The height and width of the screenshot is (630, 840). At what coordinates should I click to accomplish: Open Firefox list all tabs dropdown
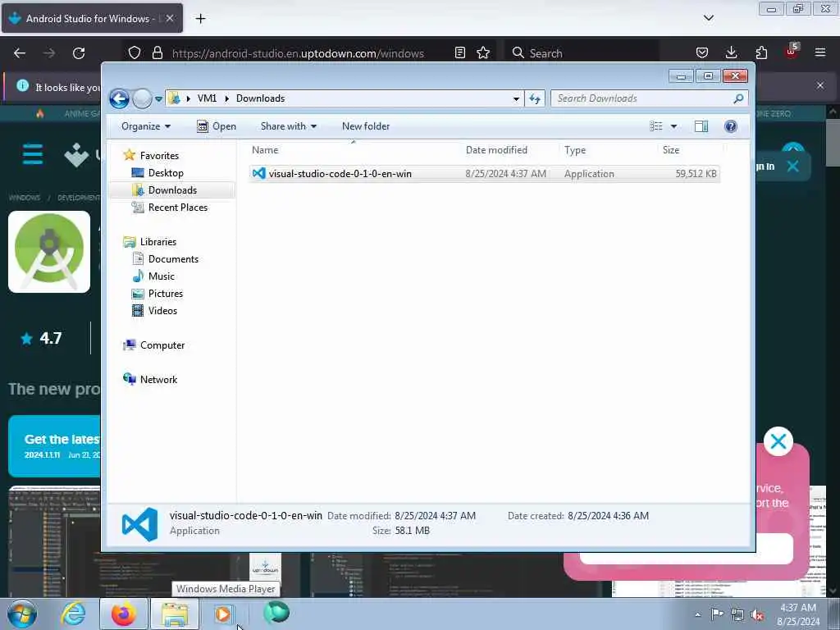(708, 18)
